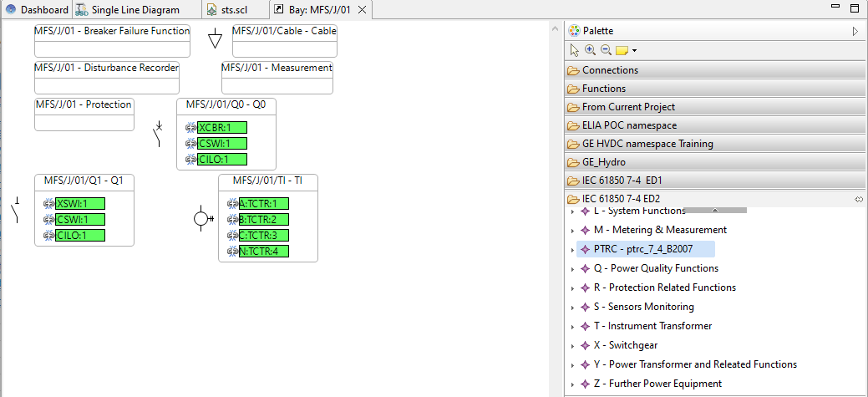
Task: Close the Bay: MFS/J/01 tab
Action: click(366, 10)
